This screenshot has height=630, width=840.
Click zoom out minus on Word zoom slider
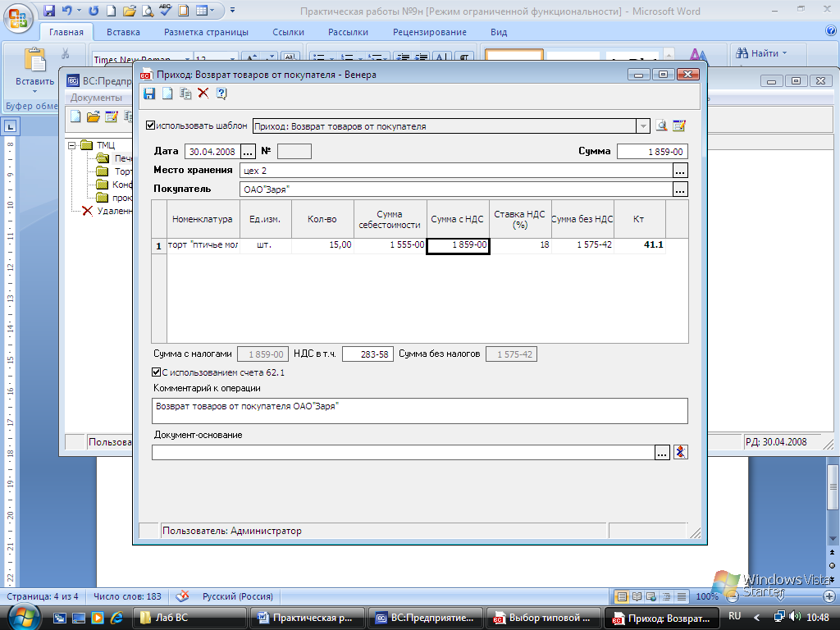coord(733,596)
